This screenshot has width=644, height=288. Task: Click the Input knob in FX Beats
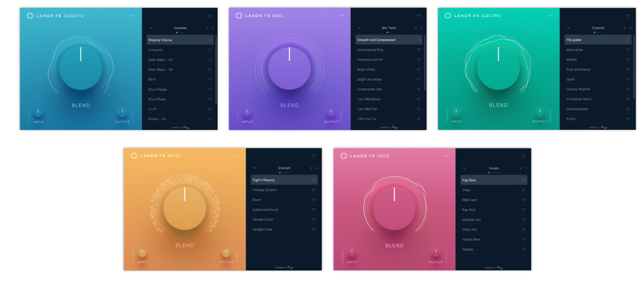[143, 253]
